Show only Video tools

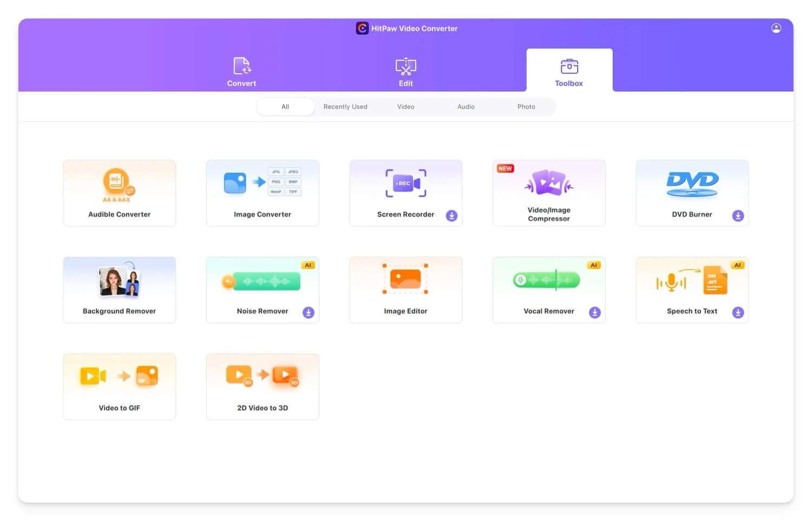pos(405,107)
